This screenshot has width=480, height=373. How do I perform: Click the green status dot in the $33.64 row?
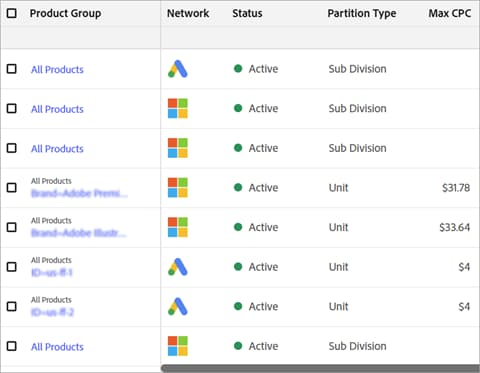click(x=238, y=227)
